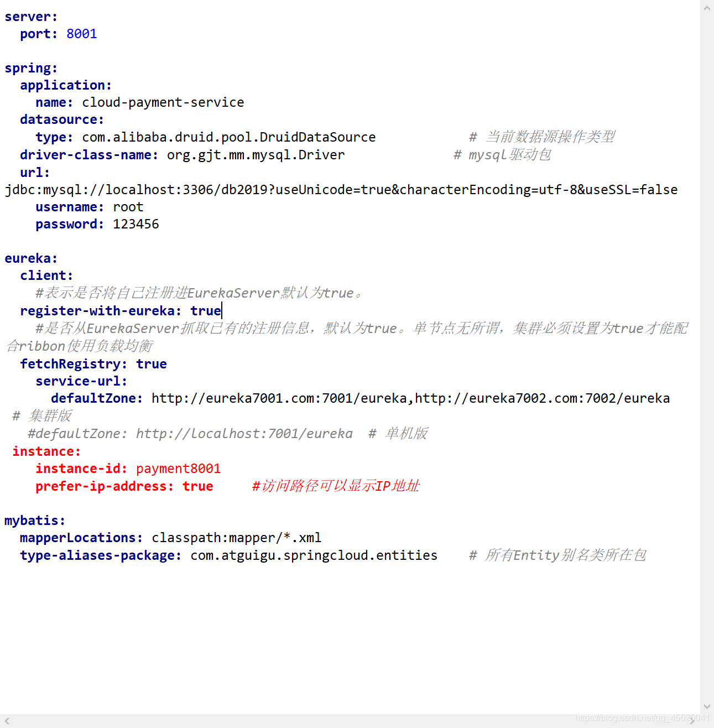Click the '# 所有Entity别名类所在包' comment
The height and width of the screenshot is (728, 714).
coord(557,555)
